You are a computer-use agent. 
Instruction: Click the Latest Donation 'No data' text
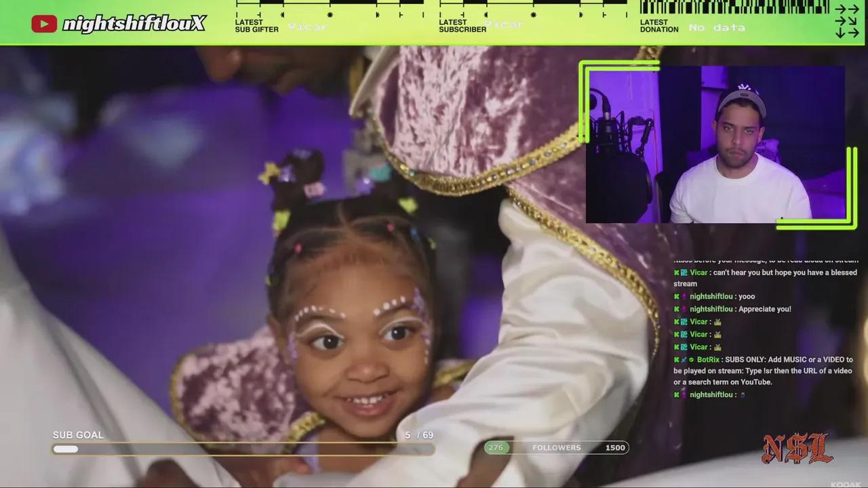(717, 28)
